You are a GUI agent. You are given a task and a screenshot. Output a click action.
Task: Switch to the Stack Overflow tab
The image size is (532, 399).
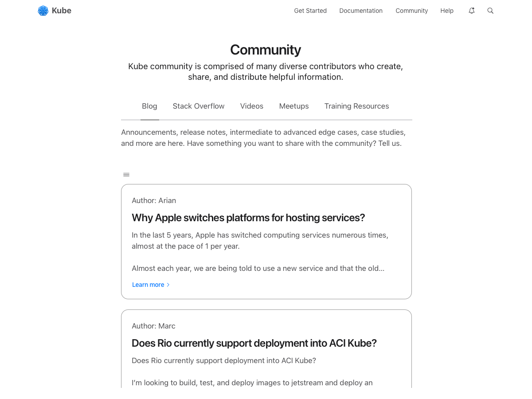click(x=199, y=106)
